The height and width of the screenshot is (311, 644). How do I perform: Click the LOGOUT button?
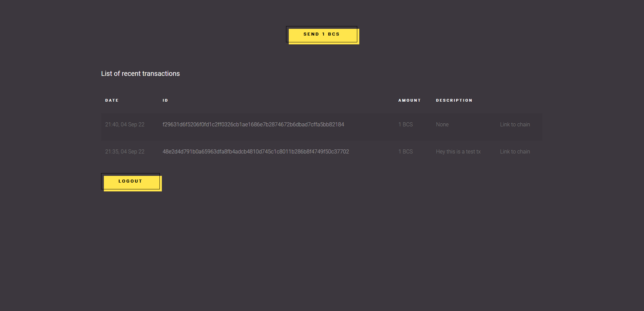click(x=130, y=181)
